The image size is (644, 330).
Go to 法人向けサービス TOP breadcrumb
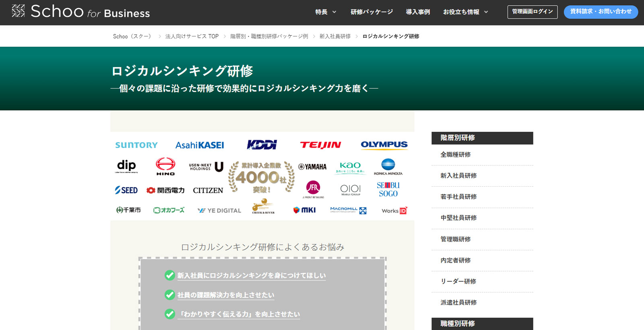point(192,36)
